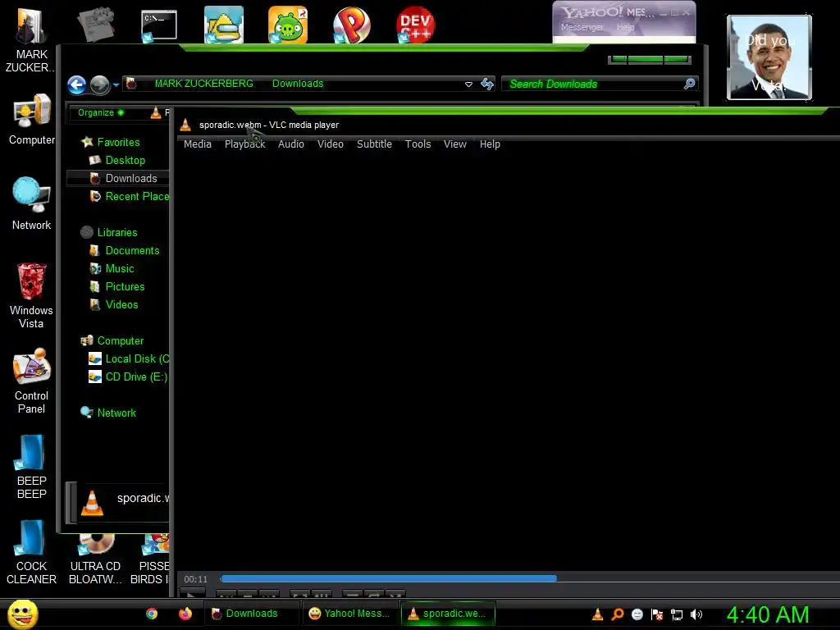Launch the green pig game shortcut
Screen dimensions: 840x630
(x=288, y=25)
